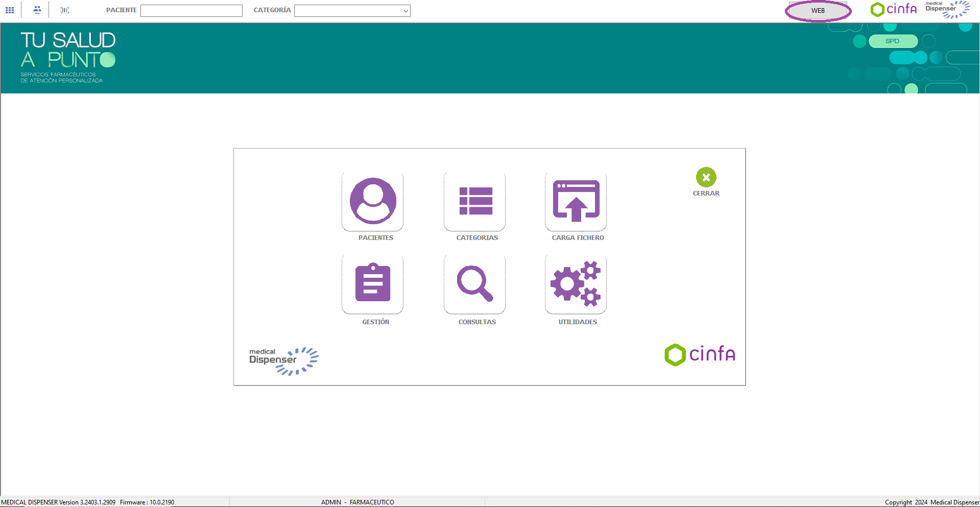Expand the Categoría dropdown
Viewport: 980px width, 507px height.
tap(405, 11)
